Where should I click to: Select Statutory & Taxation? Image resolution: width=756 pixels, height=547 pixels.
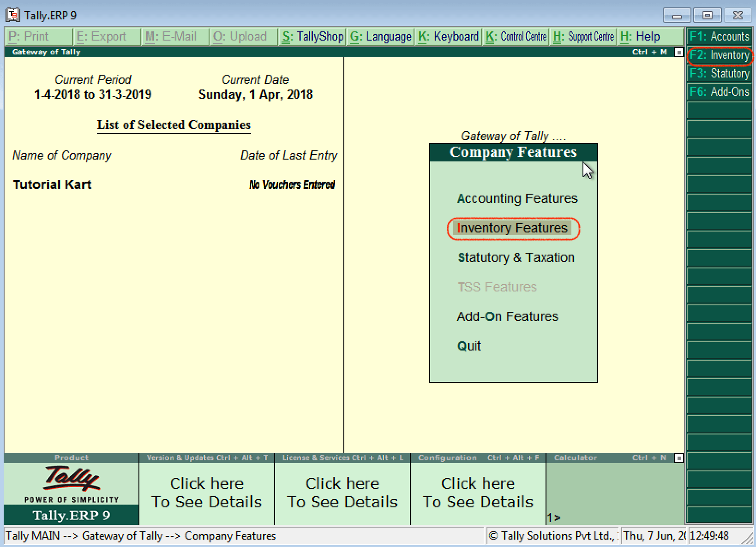(516, 257)
